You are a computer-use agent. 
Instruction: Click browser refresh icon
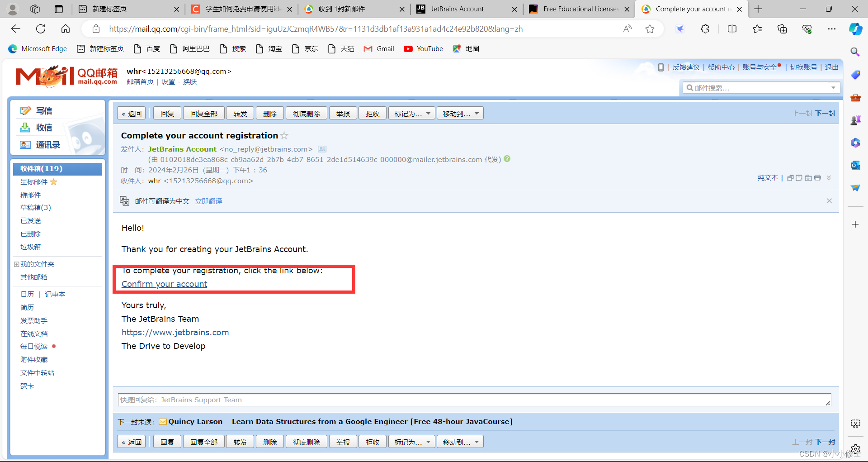click(41, 29)
